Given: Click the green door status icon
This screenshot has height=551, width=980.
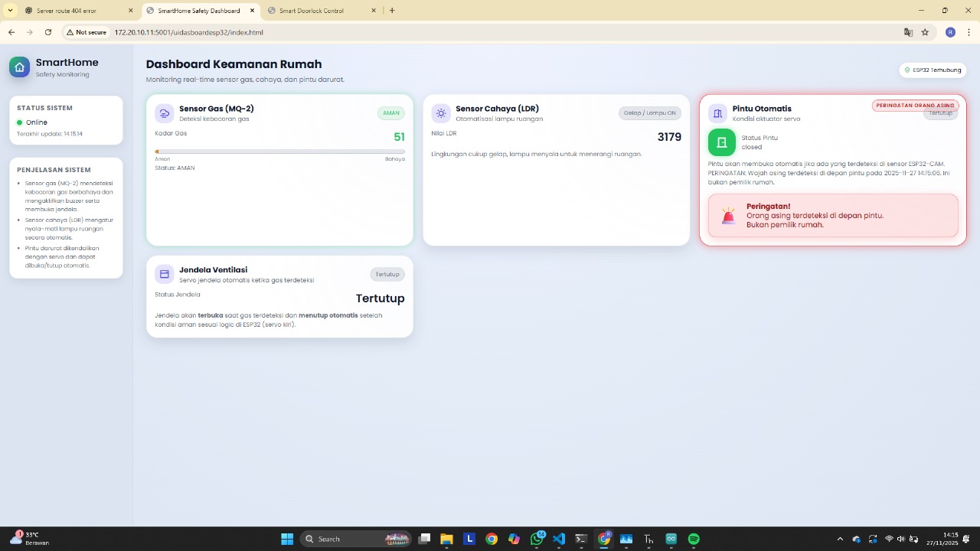Looking at the screenshot, I should pyautogui.click(x=721, y=142).
